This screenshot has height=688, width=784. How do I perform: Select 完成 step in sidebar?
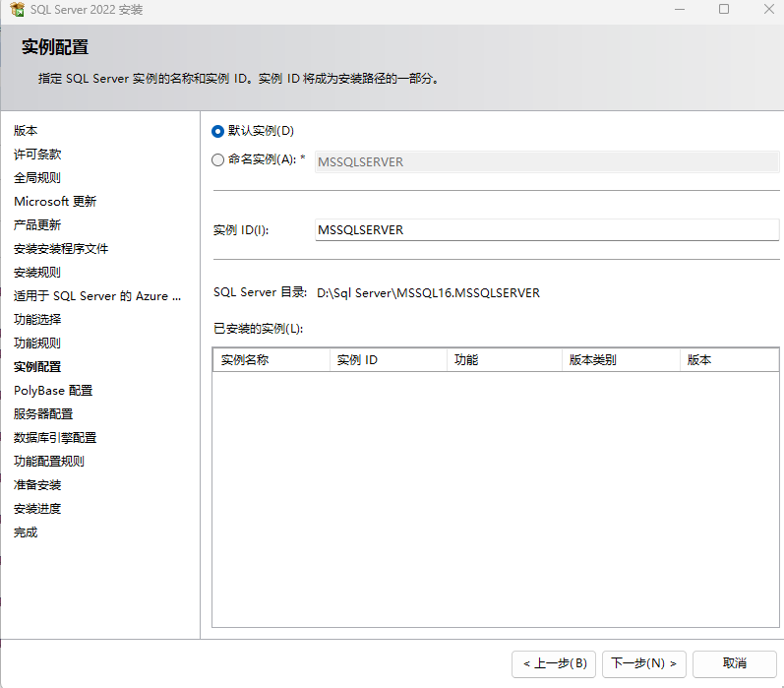click(26, 532)
